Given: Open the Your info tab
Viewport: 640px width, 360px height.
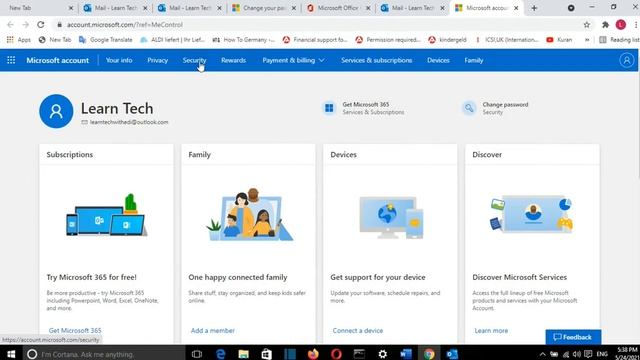Looking at the screenshot, I should click(119, 60).
